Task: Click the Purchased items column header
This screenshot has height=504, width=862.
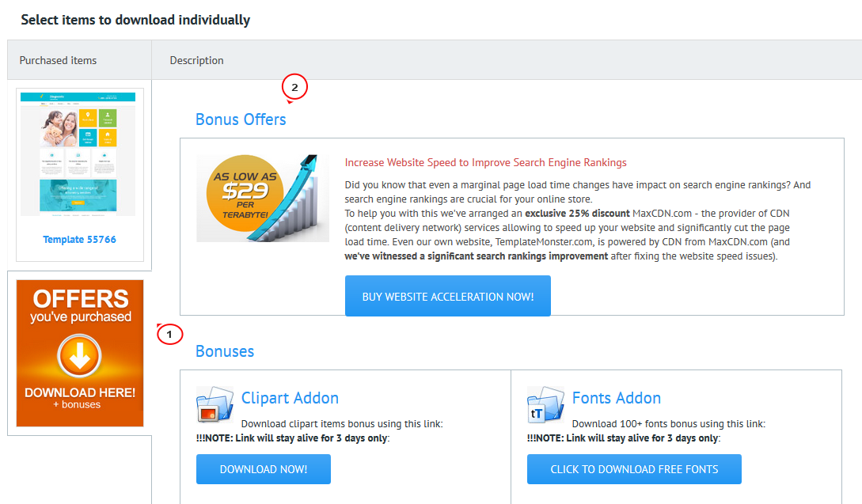Action: pyautogui.click(x=59, y=60)
